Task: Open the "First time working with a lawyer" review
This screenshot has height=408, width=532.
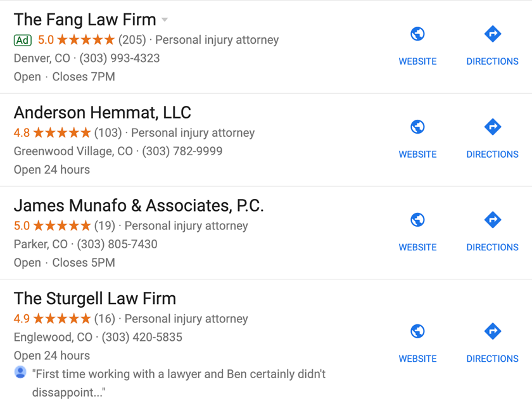Action: (179, 383)
